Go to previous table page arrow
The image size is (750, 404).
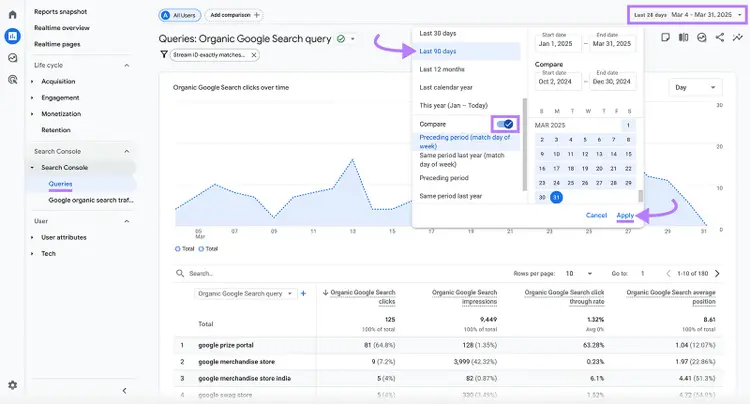pyautogui.click(x=668, y=273)
